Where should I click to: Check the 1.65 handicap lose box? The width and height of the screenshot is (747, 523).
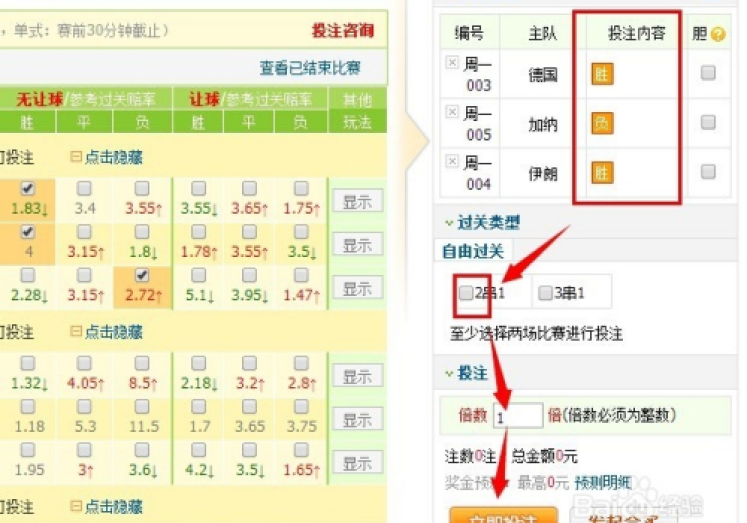[301, 450]
